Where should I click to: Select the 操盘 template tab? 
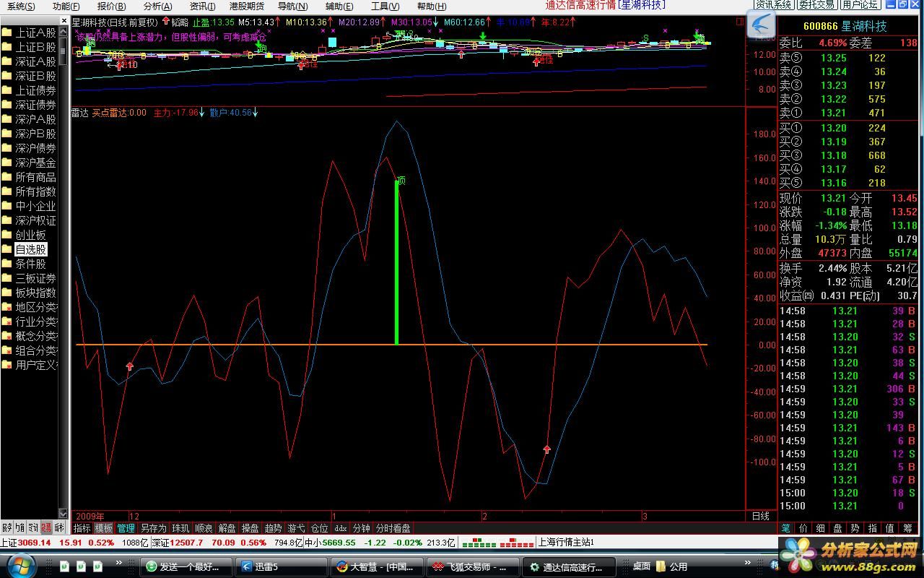point(250,528)
